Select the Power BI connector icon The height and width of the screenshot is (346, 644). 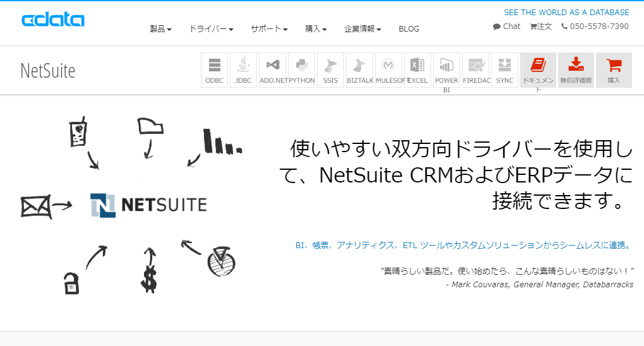446,70
